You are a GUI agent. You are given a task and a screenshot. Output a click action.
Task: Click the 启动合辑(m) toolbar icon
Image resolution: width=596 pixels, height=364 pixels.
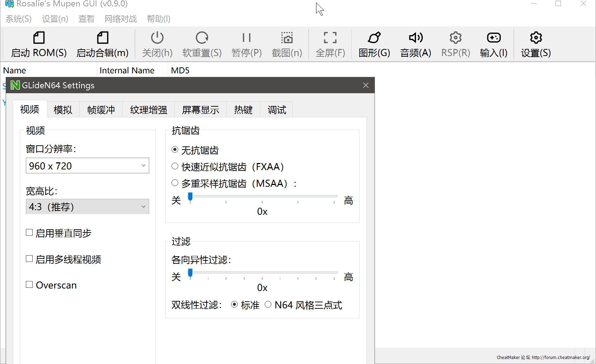(102, 38)
